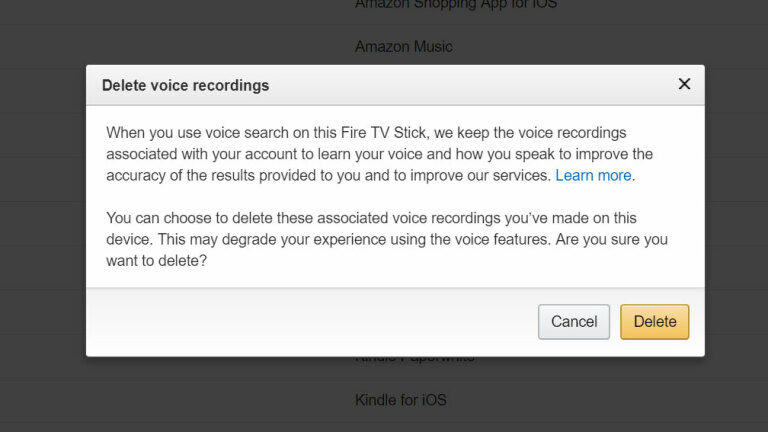The image size is (768, 432).
Task: Click the dimmed overlay right of the dialog
Action: click(x=737, y=211)
